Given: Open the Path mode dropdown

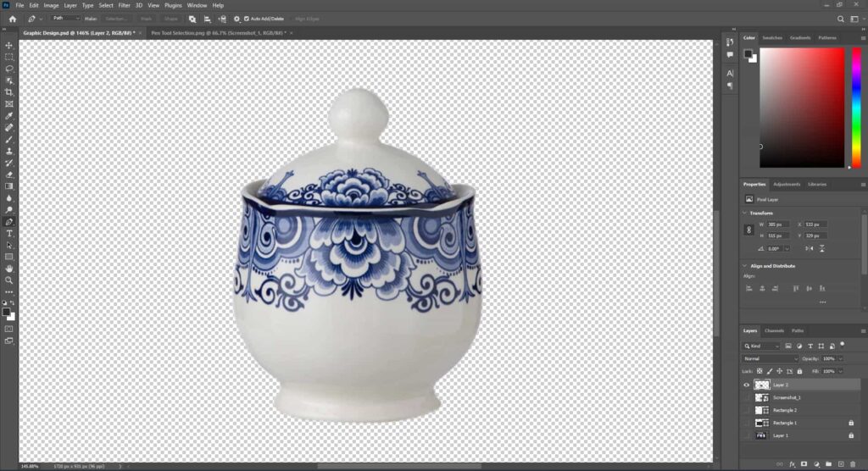Looking at the screenshot, I should (x=65, y=19).
